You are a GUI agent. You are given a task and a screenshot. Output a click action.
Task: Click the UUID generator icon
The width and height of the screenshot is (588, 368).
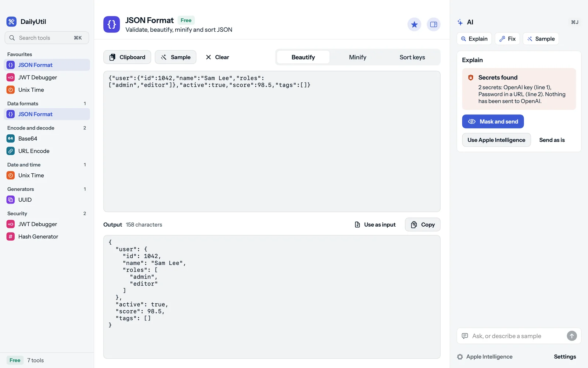click(x=11, y=200)
